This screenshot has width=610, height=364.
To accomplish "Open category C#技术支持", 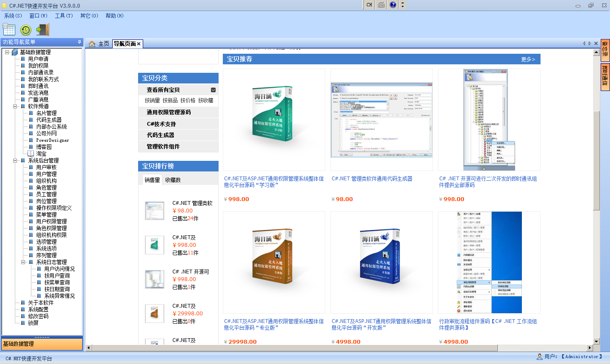I will (161, 124).
